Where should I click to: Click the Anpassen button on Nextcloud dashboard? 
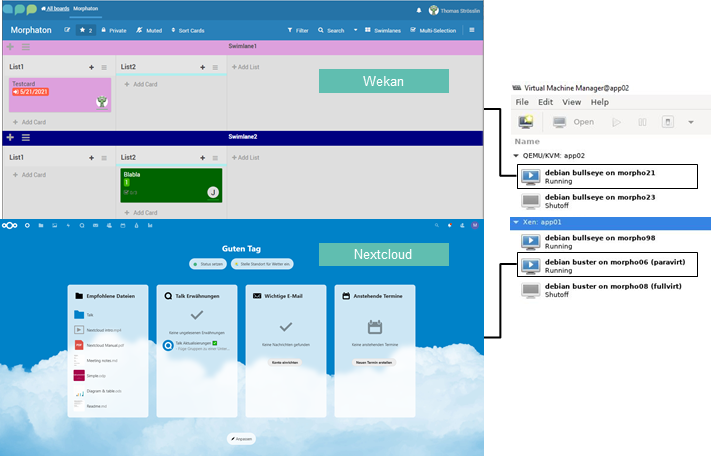[241, 438]
